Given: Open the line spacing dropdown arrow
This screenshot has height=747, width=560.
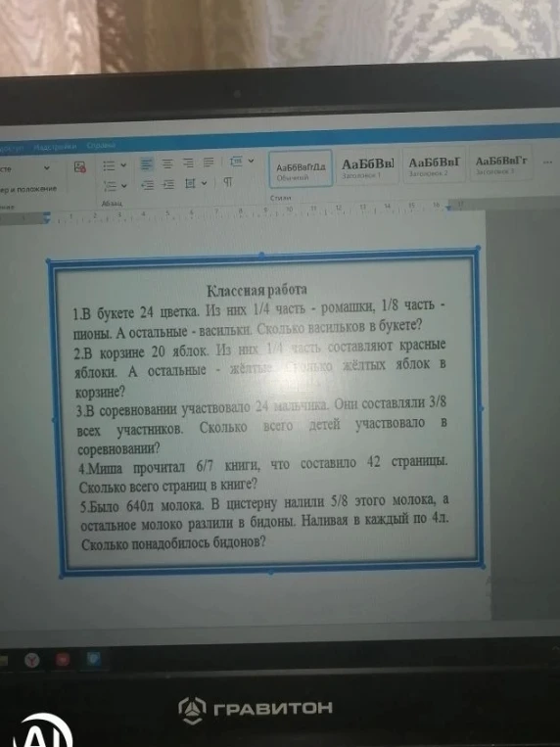Looking at the screenshot, I should (x=252, y=161).
